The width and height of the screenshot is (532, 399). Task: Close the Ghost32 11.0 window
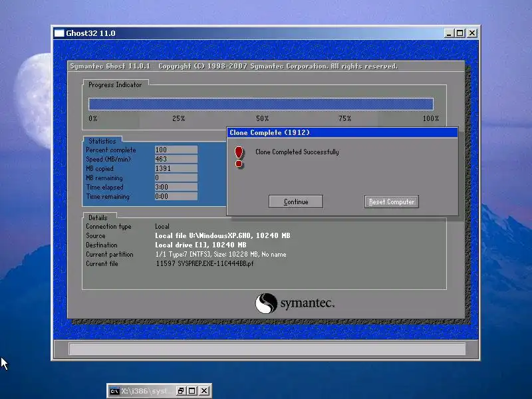click(x=472, y=33)
